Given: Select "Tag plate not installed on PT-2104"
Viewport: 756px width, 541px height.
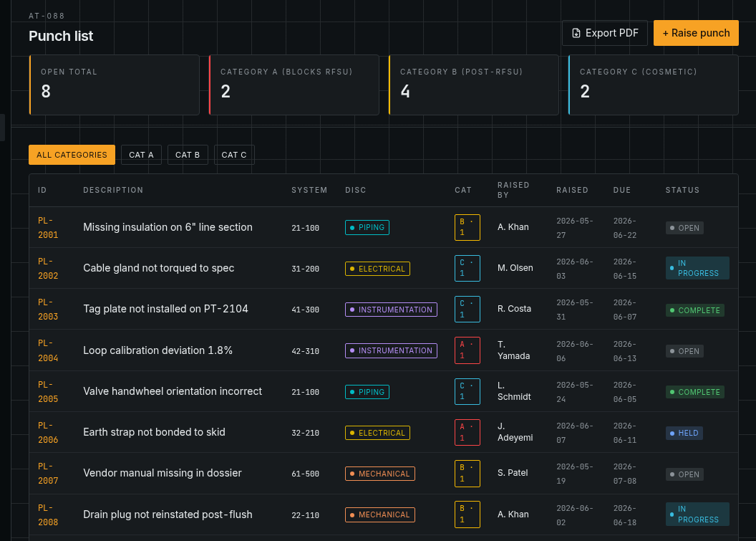Looking at the screenshot, I should [165, 309].
